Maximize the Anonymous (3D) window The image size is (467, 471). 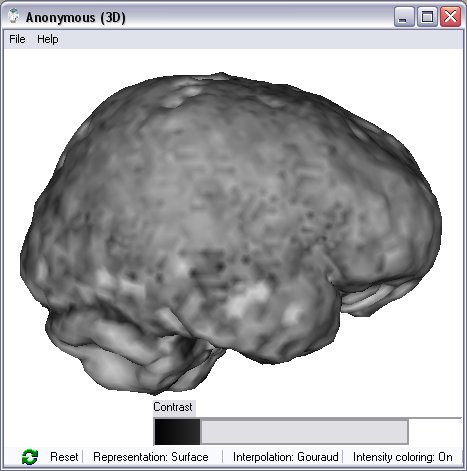(x=427, y=17)
